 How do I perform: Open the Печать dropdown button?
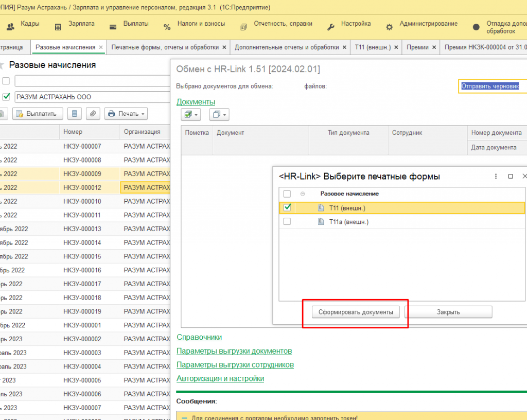click(126, 114)
